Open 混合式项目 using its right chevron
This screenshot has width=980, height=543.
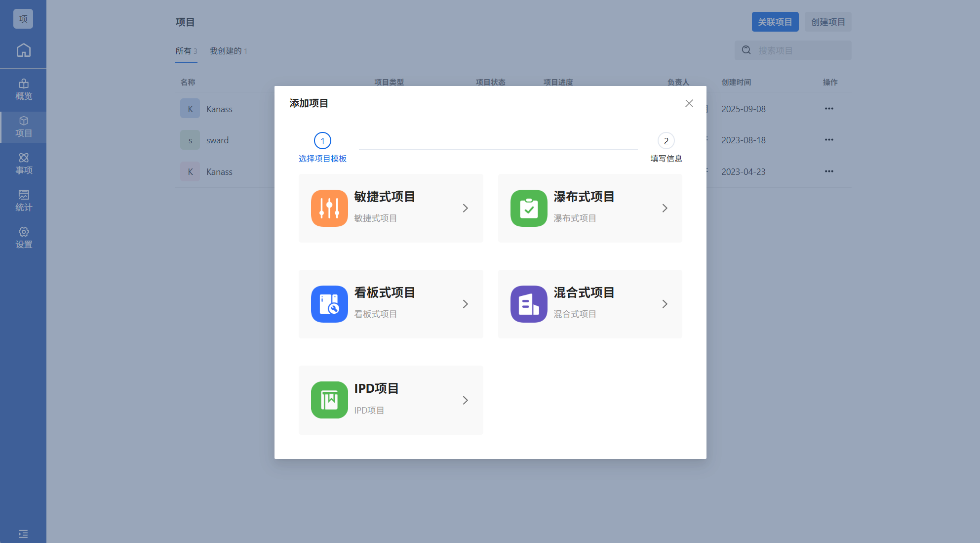coord(665,304)
